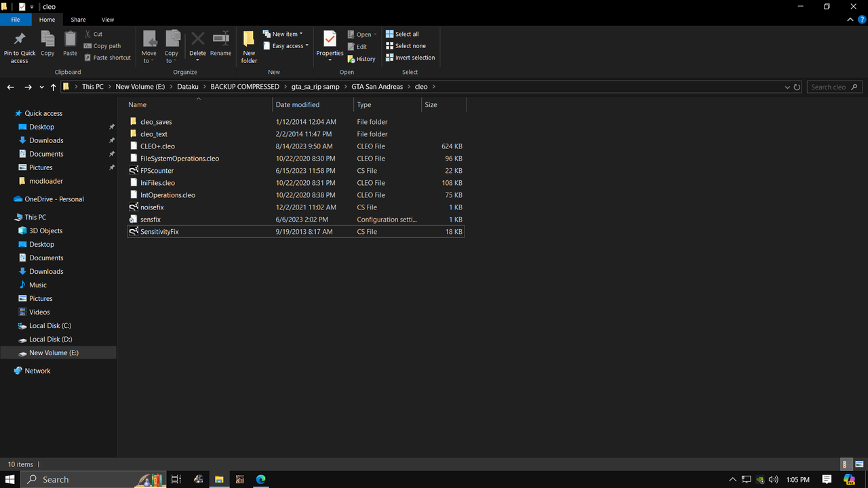Expand the address bar history dropdown

click(x=787, y=87)
